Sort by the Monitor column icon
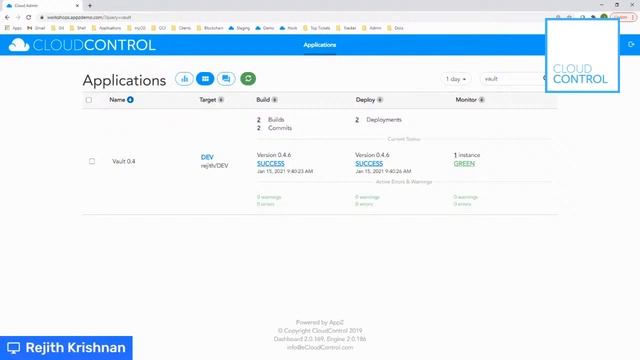This screenshot has height=360, width=640. (x=482, y=100)
